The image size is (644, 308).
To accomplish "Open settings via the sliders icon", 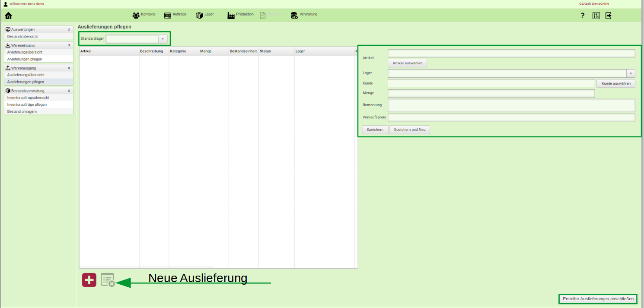I will pyautogui.click(x=596, y=15).
